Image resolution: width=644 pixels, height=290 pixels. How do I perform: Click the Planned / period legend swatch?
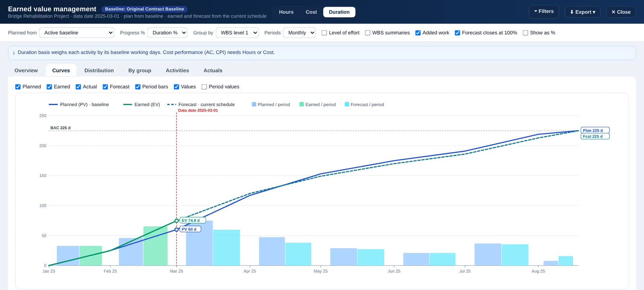254,104
